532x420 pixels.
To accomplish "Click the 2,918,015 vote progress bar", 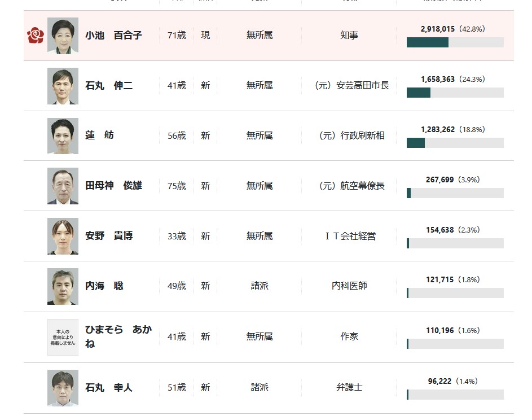I will coord(455,42).
